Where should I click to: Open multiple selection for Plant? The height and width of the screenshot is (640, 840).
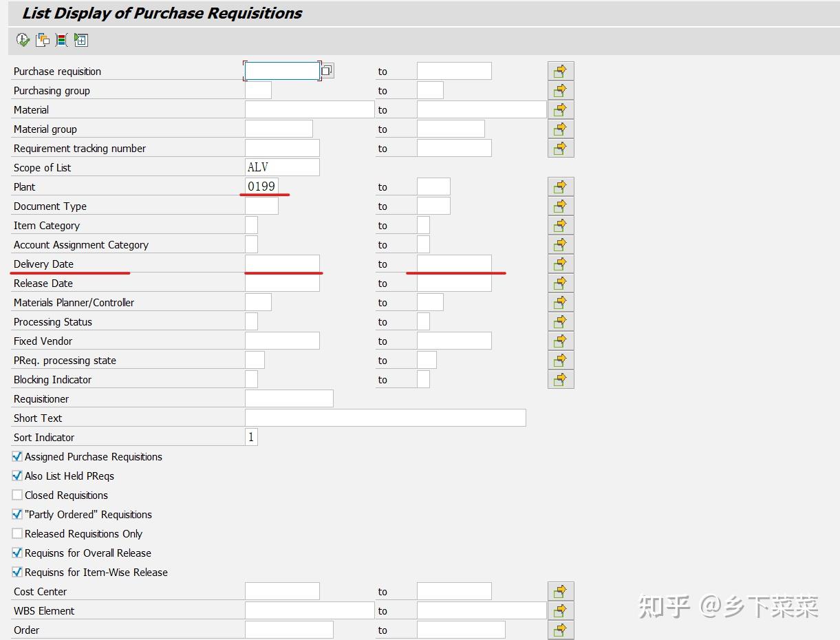(x=561, y=186)
